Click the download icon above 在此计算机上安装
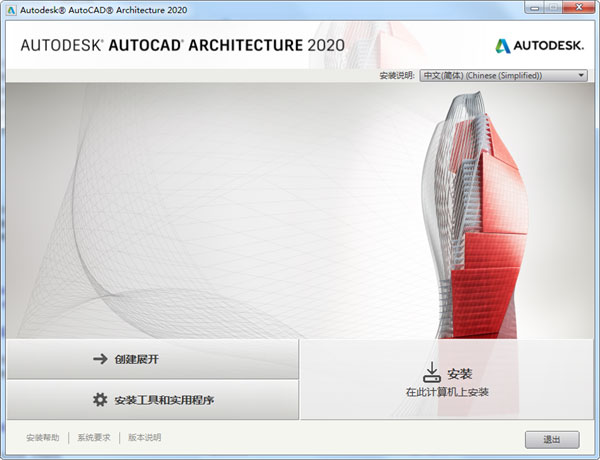The width and height of the screenshot is (600, 460). tap(431, 372)
